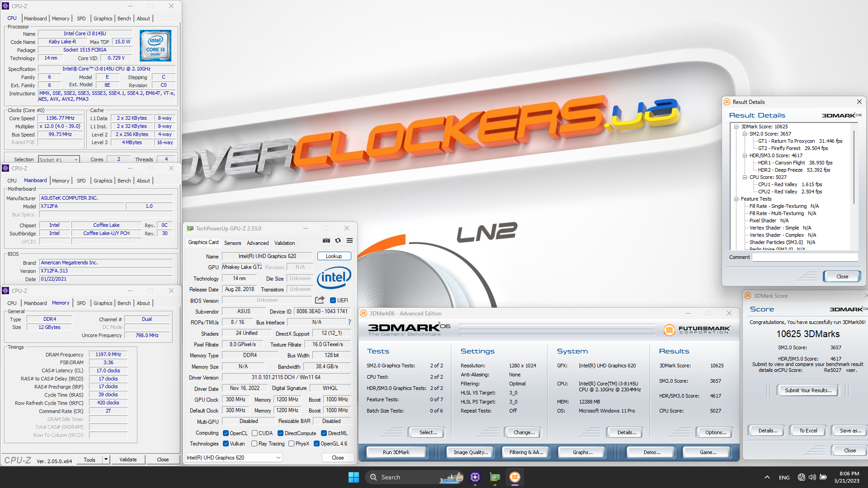The image size is (868, 488).
Task: Toggle the OpenCL checkbox
Action: (x=226, y=433)
